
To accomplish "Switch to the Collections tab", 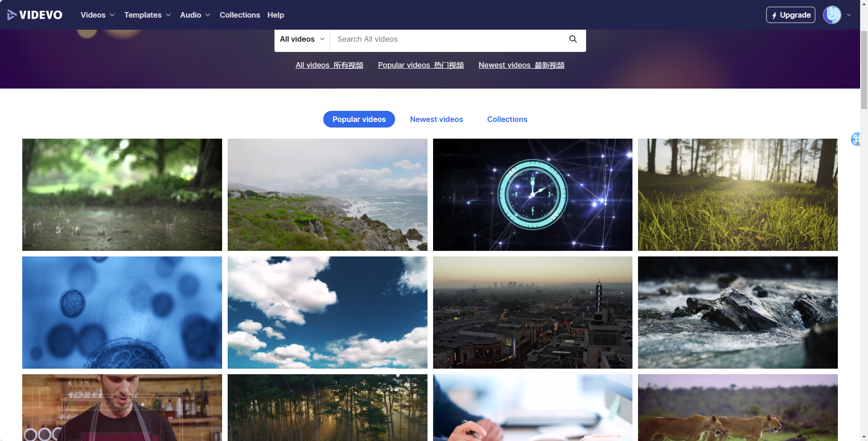I will tap(507, 119).
